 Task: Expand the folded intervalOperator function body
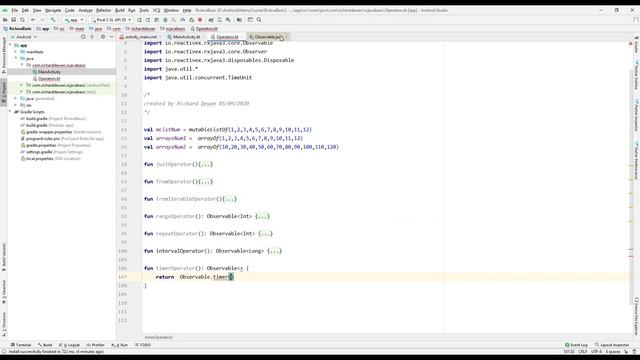[x=275, y=251]
